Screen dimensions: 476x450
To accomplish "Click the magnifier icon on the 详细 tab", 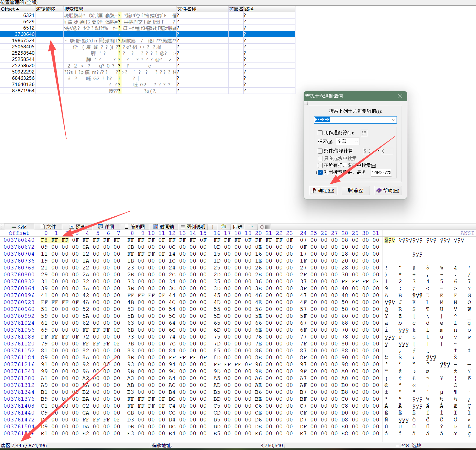I will point(100,227).
